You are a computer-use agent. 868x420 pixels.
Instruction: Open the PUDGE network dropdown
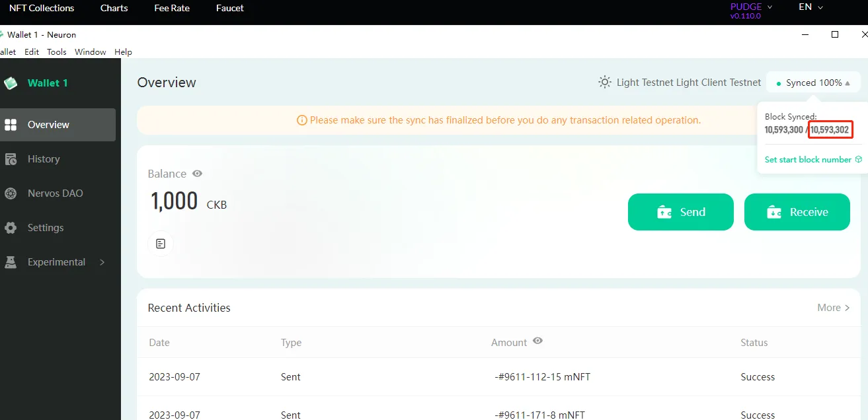[751, 7]
